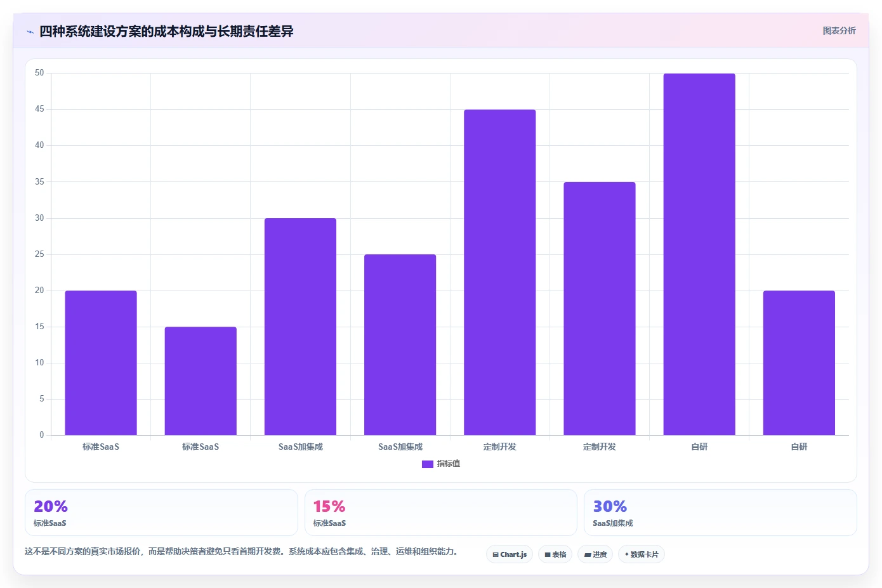Click the y-axis label 0
882x588 pixels.
(42, 435)
